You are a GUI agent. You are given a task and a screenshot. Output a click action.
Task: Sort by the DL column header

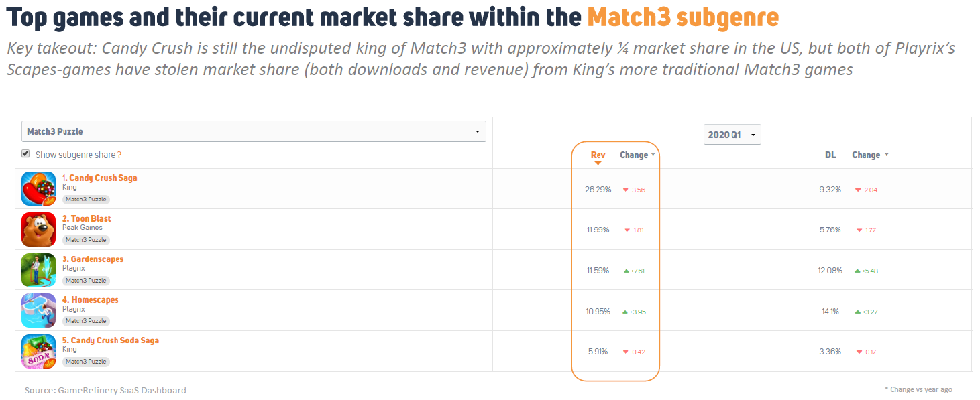(830, 155)
